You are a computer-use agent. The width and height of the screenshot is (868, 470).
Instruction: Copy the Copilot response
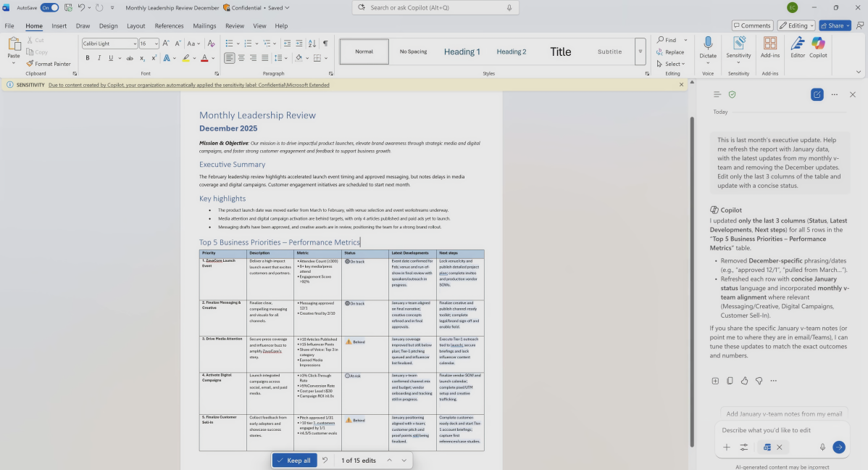point(730,381)
